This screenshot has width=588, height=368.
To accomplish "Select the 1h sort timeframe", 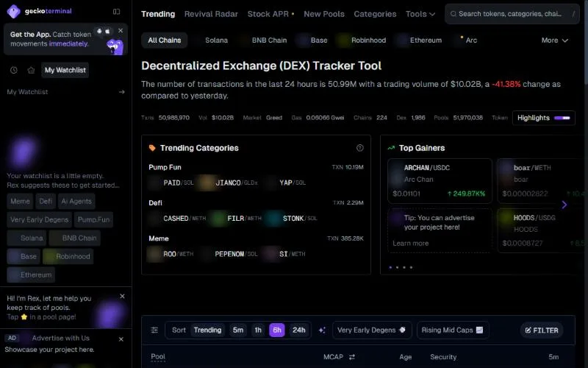I will point(258,330).
